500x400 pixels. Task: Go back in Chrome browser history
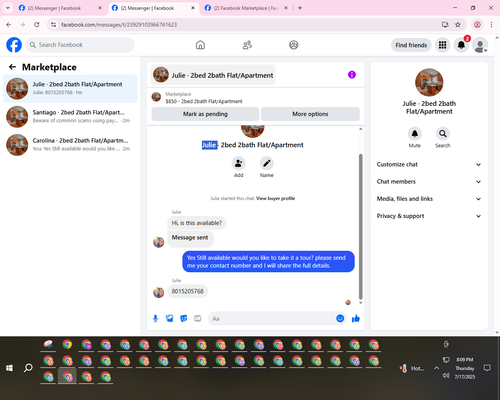(x=9, y=25)
